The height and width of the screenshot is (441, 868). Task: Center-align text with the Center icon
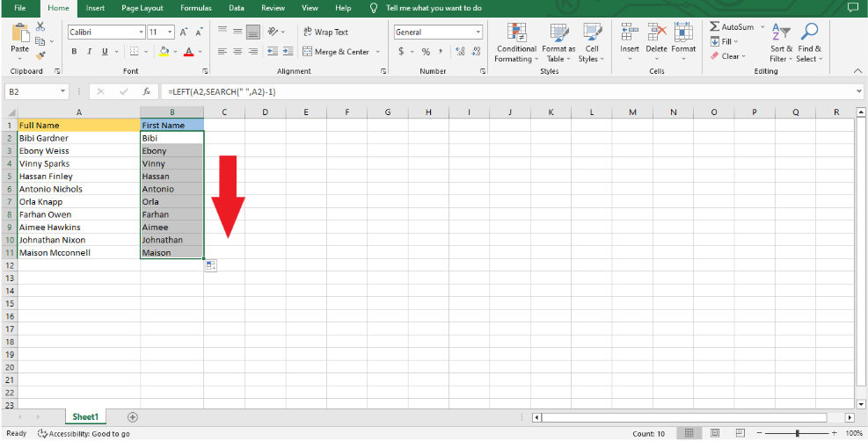point(237,52)
